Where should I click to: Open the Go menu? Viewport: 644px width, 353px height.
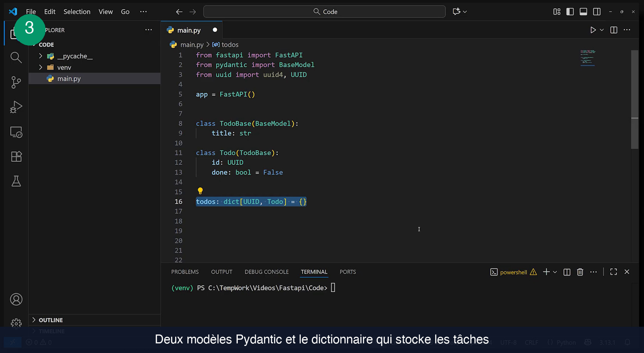125,12
